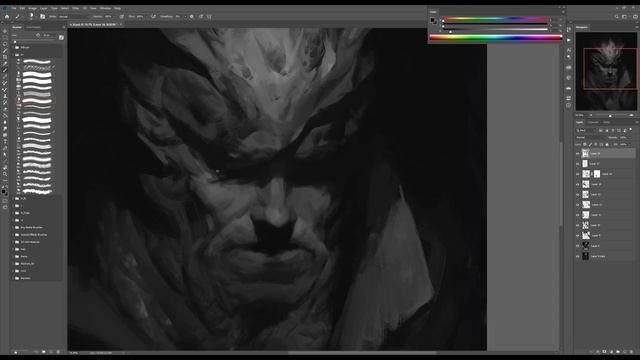640x360 pixels.
Task: Click the Navigator zoom slider
Action: [x=611, y=116]
